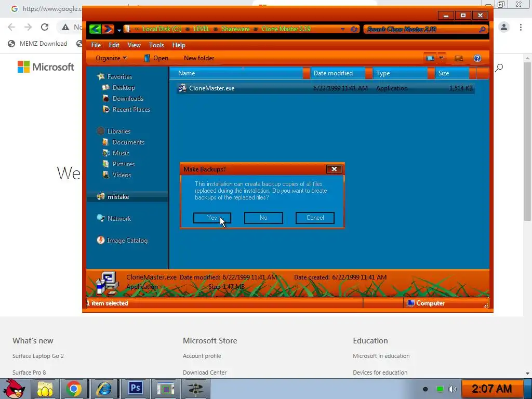The image size is (532, 399).
Task: Open the Pictures library
Action: (x=124, y=164)
